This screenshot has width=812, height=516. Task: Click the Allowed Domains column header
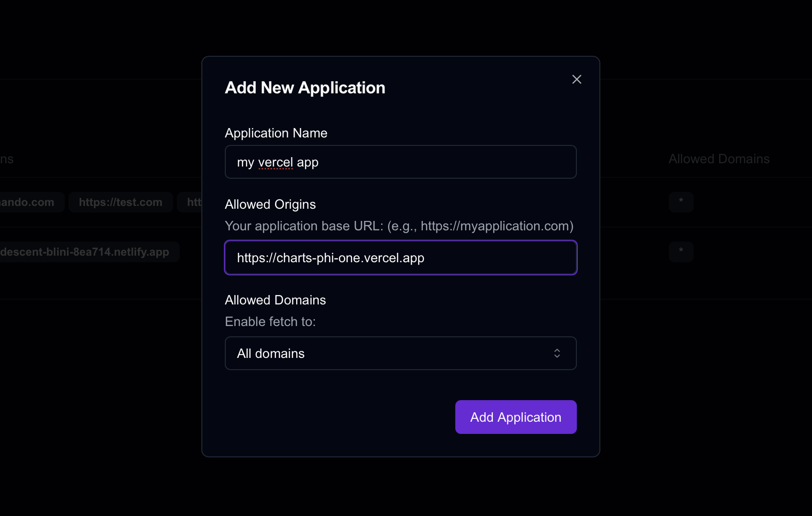pos(719,159)
